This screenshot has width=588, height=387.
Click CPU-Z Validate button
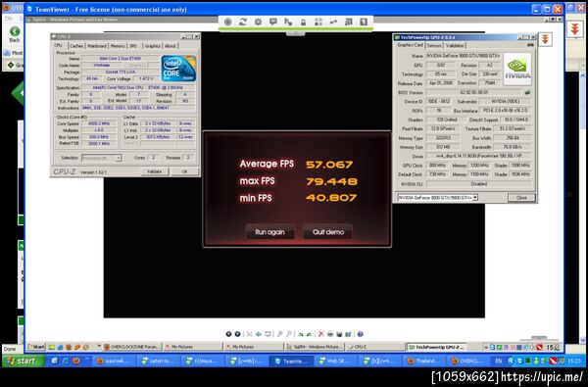pyautogui.click(x=154, y=171)
